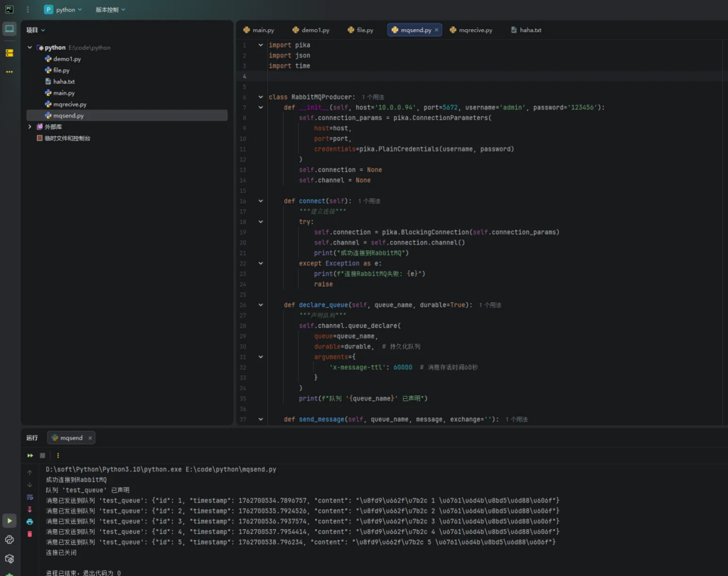This screenshot has width=728, height=576.
Task: Click the stop process square icon
Action: [x=43, y=455]
